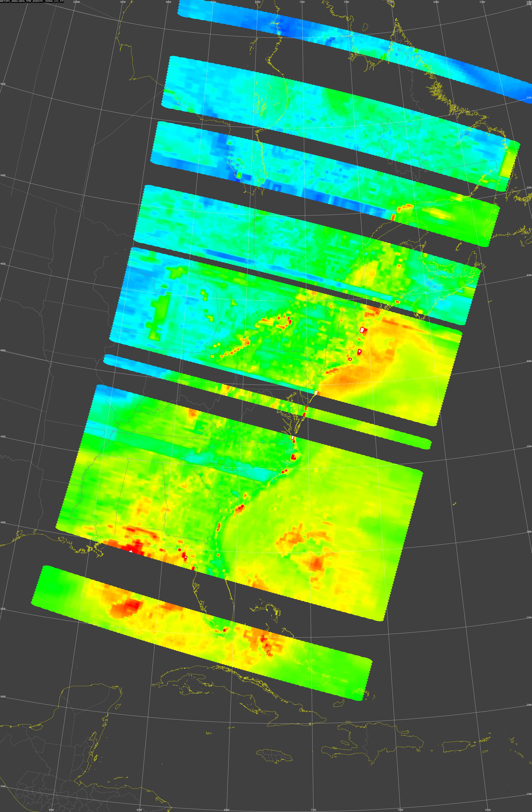Click the 100W longitude label
The image size is (532, 812).
(x=76, y=2)
